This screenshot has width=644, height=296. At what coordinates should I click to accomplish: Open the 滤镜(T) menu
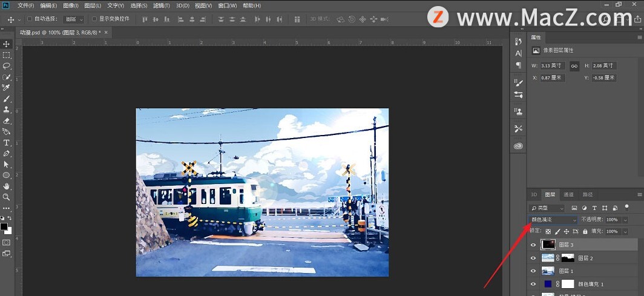tap(162, 5)
